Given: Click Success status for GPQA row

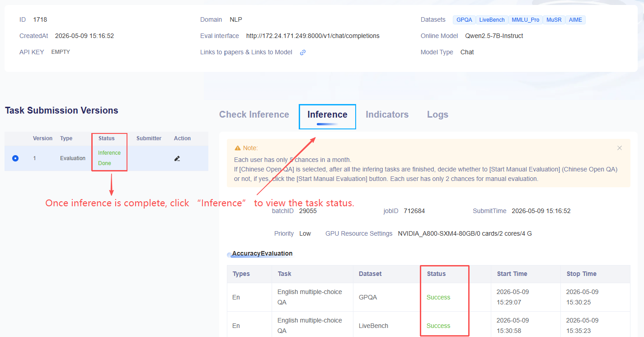Looking at the screenshot, I should (438, 297).
